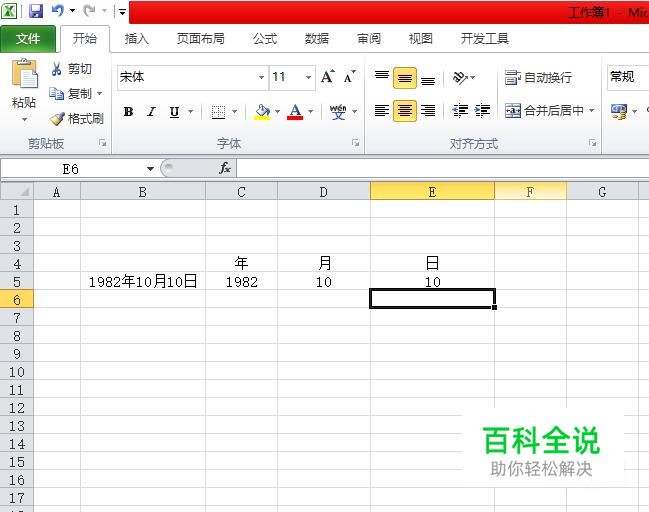The width and height of the screenshot is (649, 512).
Task: Open the Copy (复制) dropdown arrow
Action: pos(99,94)
